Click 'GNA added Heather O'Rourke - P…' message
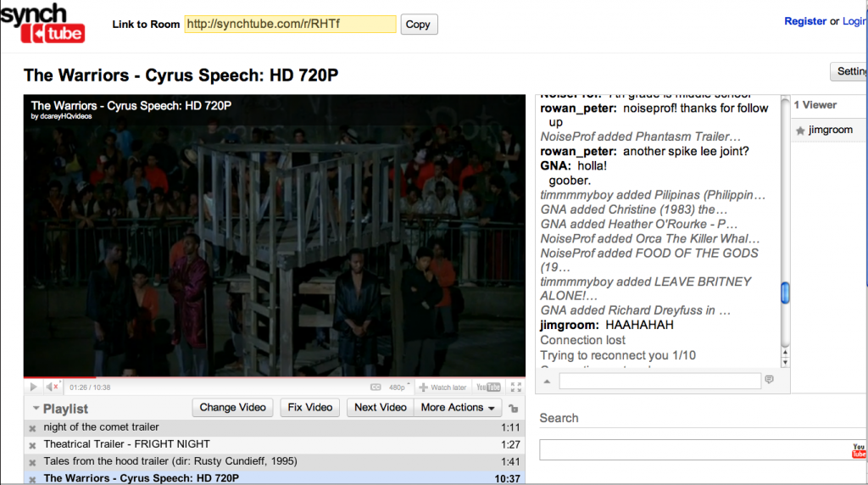 pos(639,224)
